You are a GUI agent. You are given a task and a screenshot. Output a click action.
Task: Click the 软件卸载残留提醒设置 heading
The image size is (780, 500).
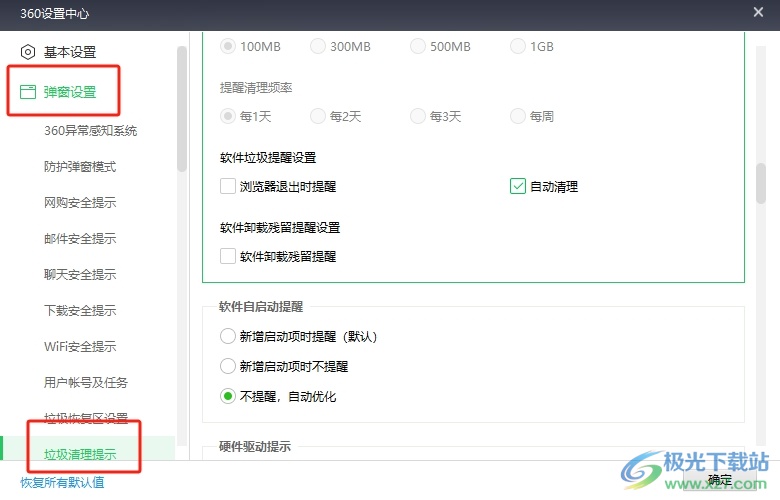pos(280,227)
